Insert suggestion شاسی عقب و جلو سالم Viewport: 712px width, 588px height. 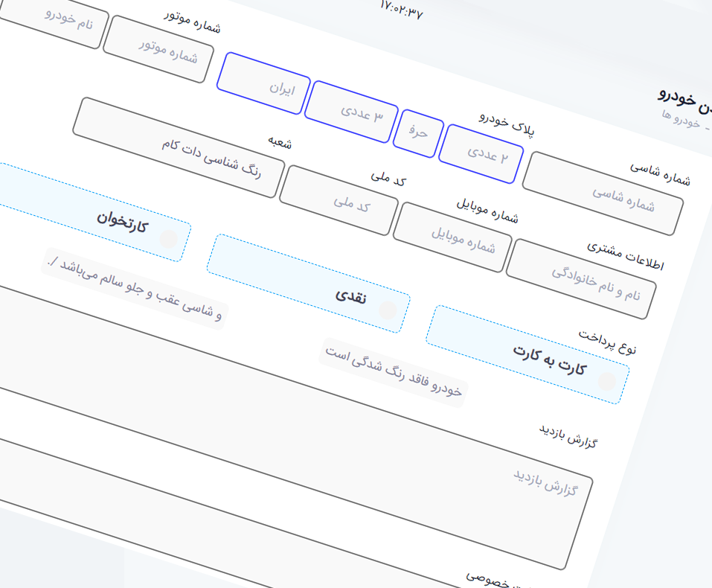tap(135, 289)
